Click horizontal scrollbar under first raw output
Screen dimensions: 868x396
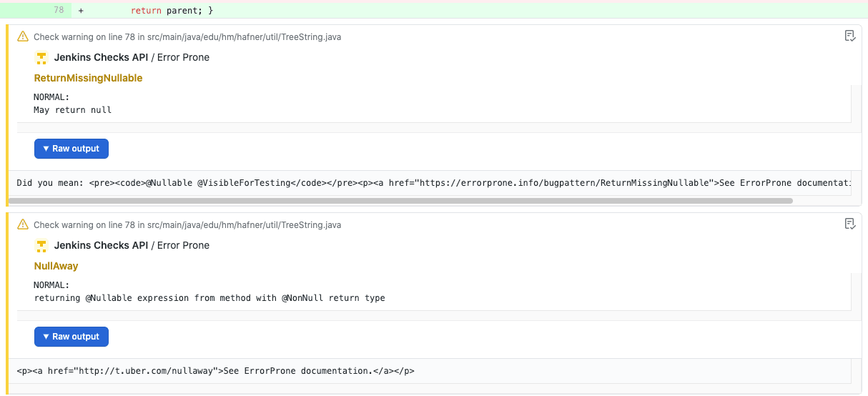pos(400,201)
